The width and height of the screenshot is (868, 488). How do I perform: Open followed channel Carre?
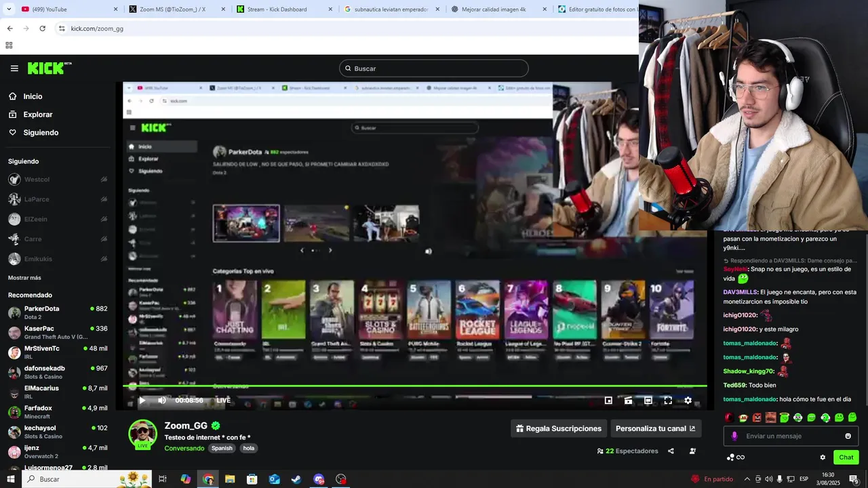(58, 239)
